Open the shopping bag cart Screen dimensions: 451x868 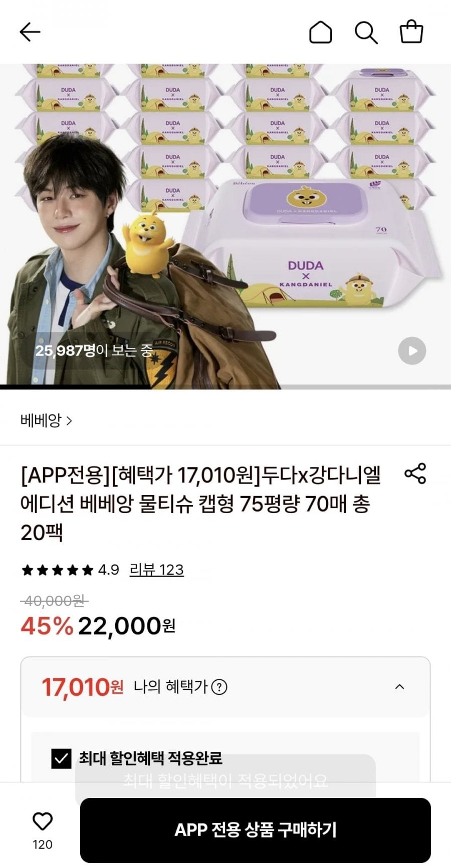pyautogui.click(x=411, y=32)
